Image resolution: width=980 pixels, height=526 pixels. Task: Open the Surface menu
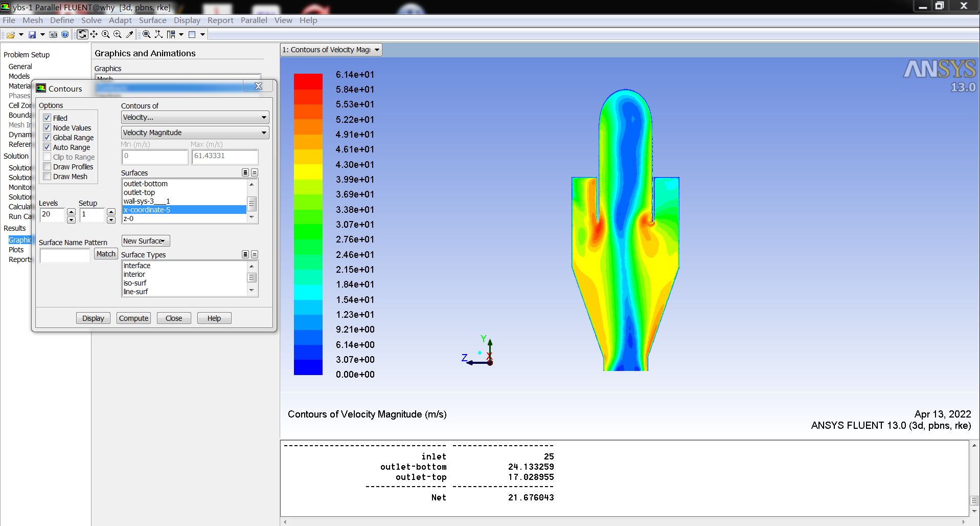pos(152,20)
